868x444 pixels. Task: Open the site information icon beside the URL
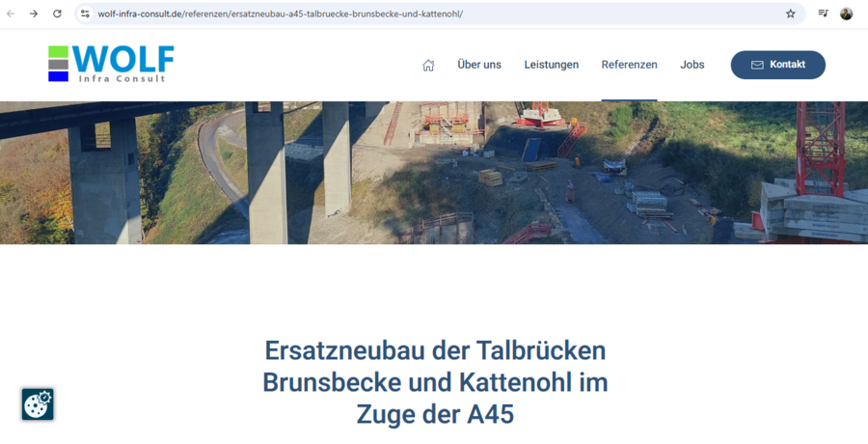click(85, 14)
